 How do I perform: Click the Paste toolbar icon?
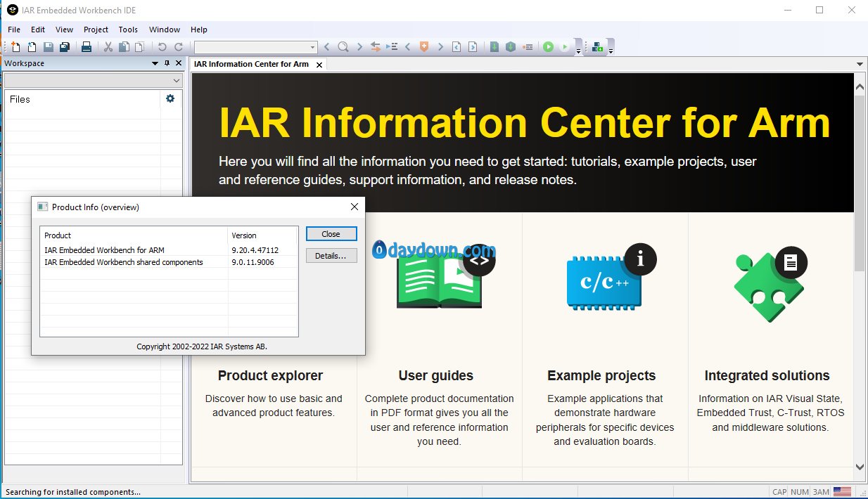click(140, 47)
